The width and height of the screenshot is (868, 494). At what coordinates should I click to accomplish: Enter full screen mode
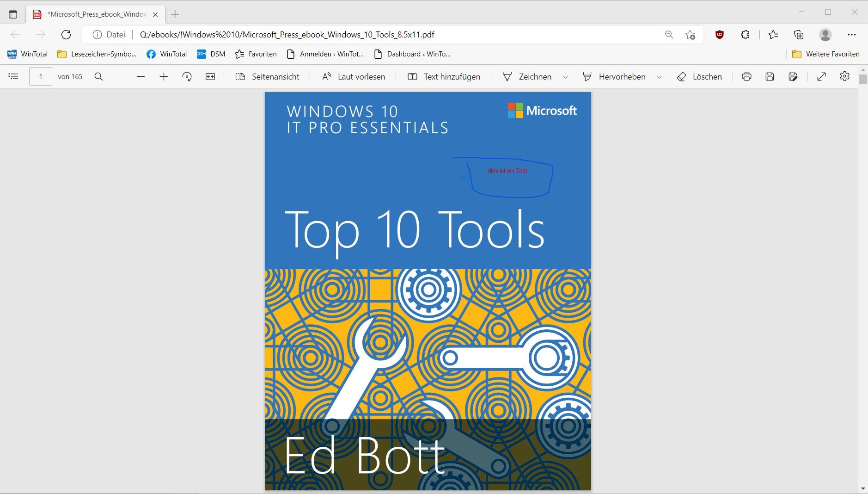(x=821, y=76)
